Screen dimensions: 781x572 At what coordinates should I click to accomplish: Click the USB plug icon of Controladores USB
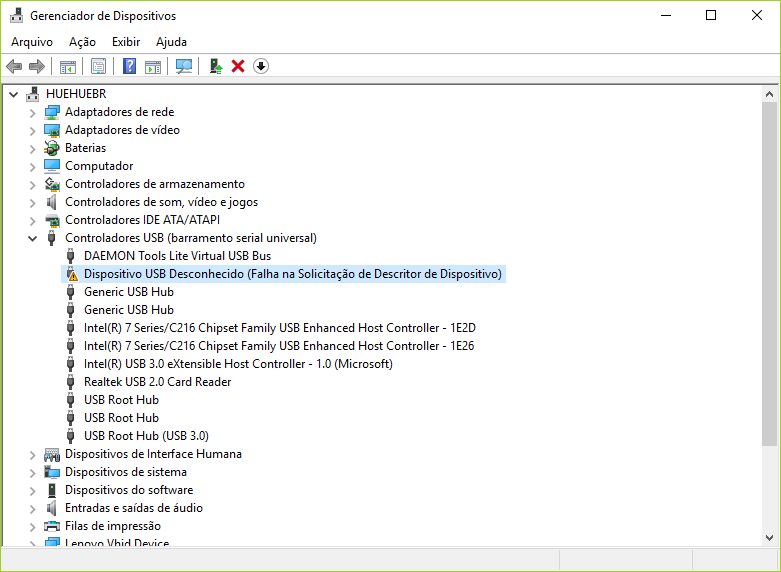(x=51, y=238)
